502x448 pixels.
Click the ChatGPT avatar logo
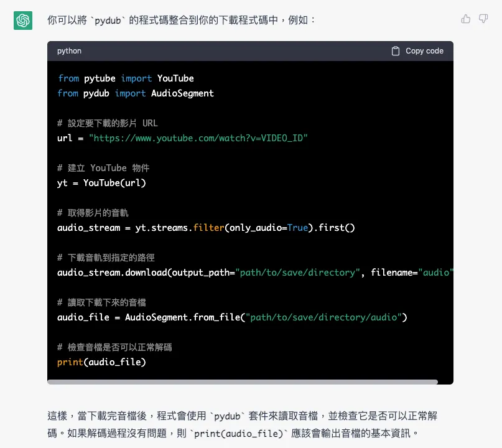(23, 21)
